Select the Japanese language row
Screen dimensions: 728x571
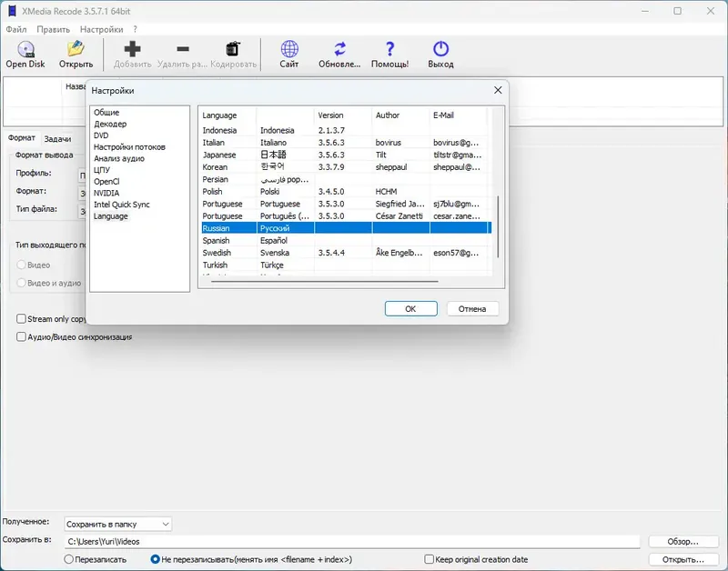point(346,155)
